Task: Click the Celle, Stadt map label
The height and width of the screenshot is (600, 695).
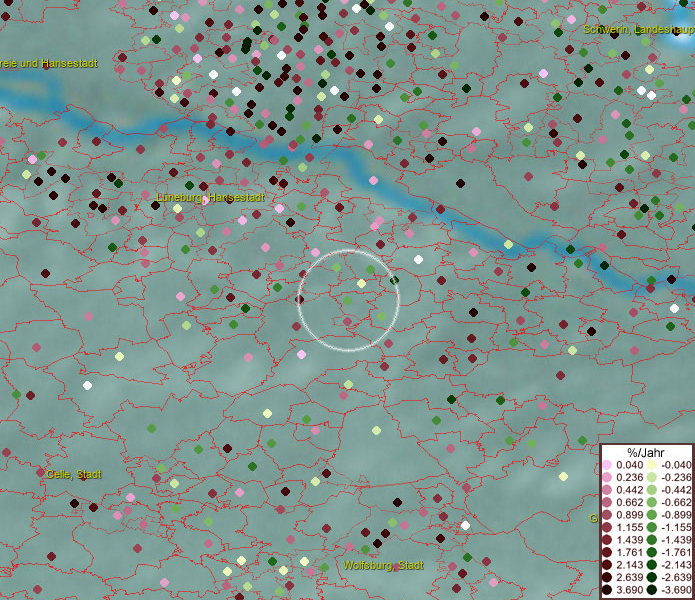Action: coord(74,474)
